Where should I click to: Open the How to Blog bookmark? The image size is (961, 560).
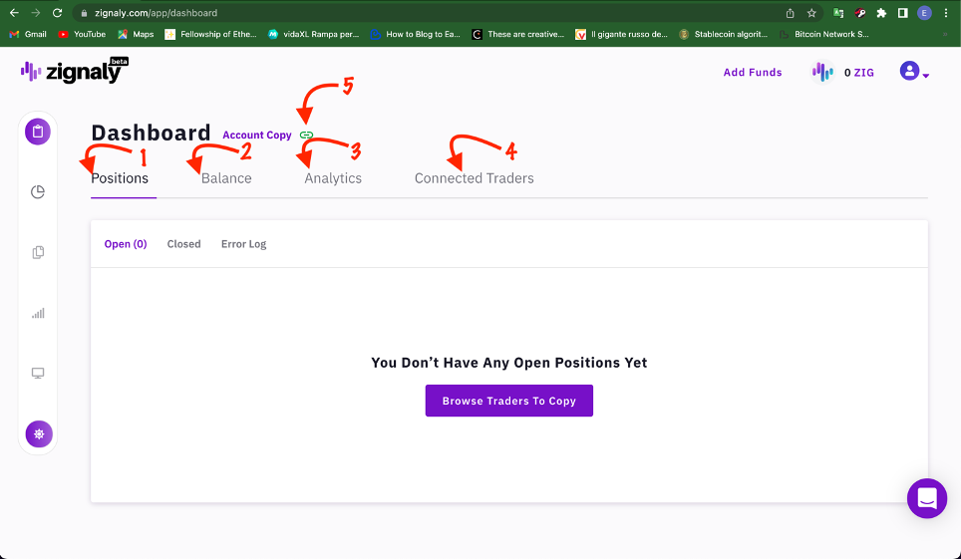pos(416,34)
